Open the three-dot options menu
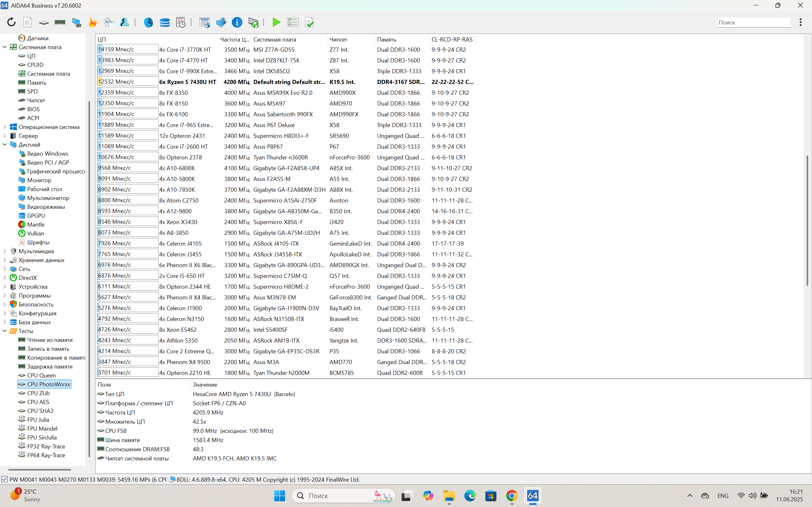The height and width of the screenshot is (507, 812). 801,22
